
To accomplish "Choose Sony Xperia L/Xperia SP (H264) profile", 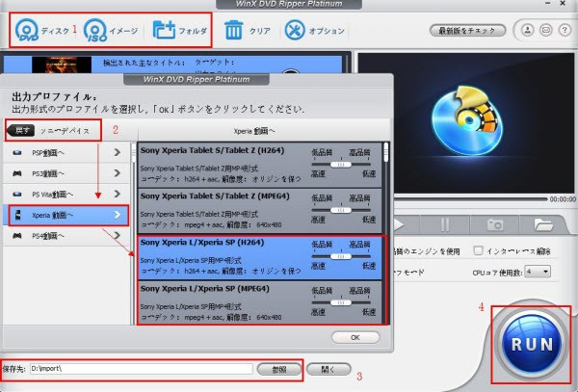I will pyautogui.click(x=260, y=257).
